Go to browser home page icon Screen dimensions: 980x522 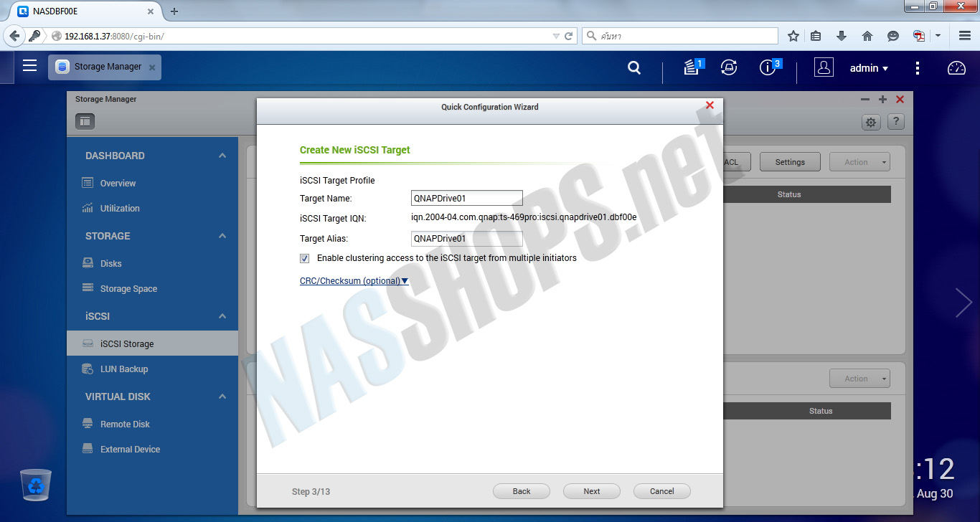point(867,36)
